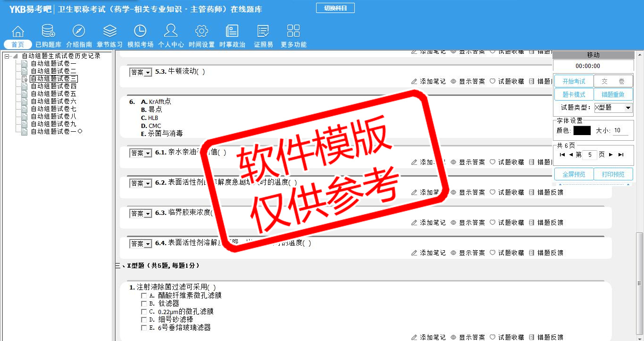Click the black font color swatch
Viewport: 644px width, 341px height.
582,130
